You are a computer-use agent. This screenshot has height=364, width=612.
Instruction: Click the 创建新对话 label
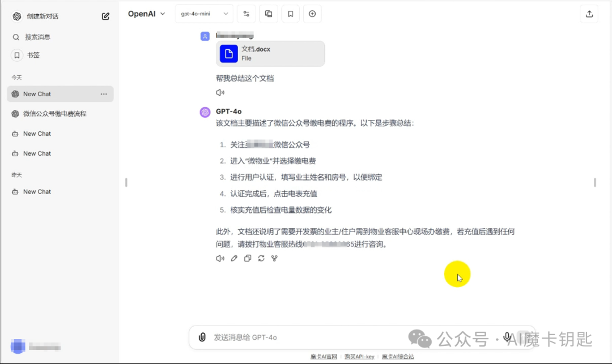(42, 16)
